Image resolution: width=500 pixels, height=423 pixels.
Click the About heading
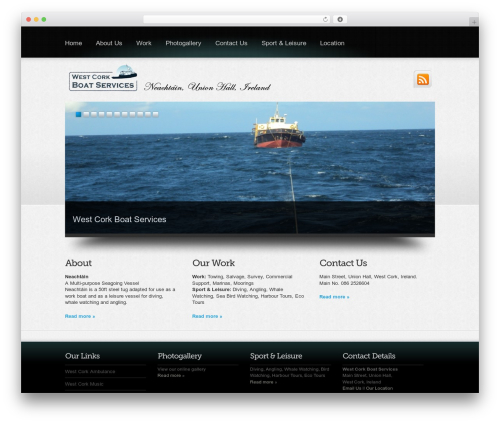[78, 263]
